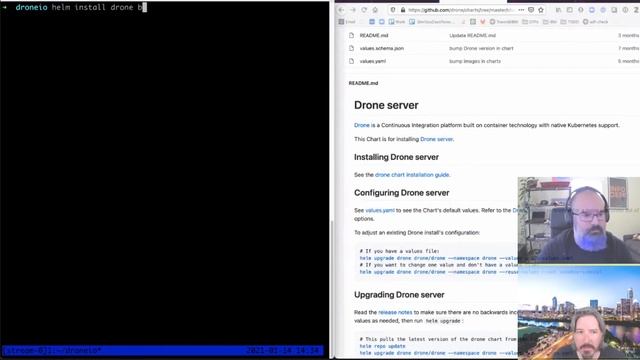This screenshot has width=640, height=360.
Task: Open the self-check bookmark
Action: click(x=596, y=22)
